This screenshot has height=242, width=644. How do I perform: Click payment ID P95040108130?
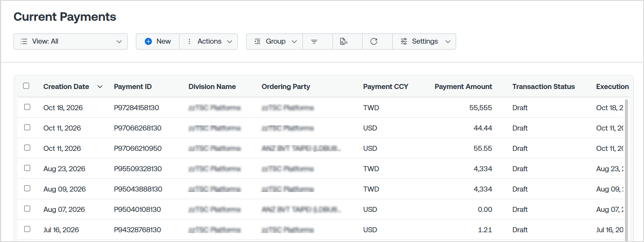[138, 209]
